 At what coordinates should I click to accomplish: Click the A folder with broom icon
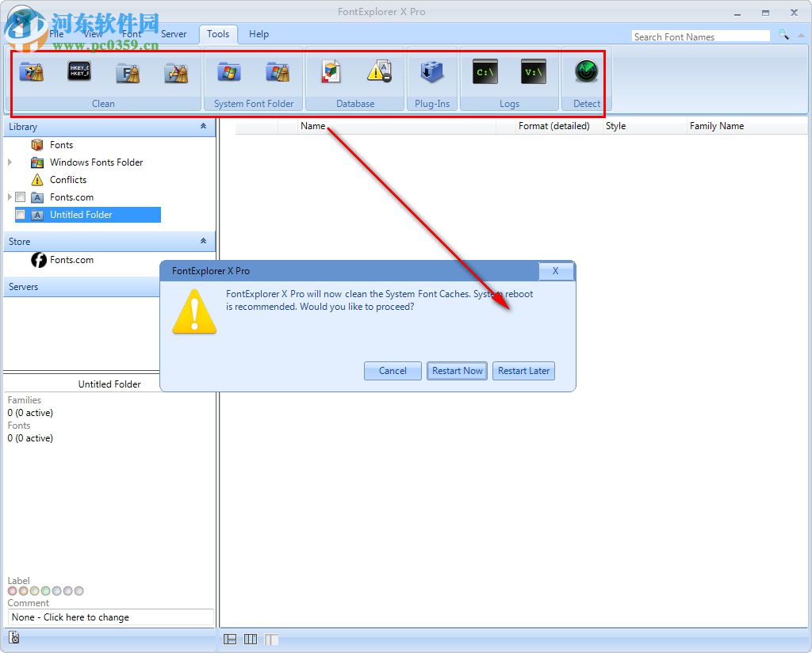point(176,72)
